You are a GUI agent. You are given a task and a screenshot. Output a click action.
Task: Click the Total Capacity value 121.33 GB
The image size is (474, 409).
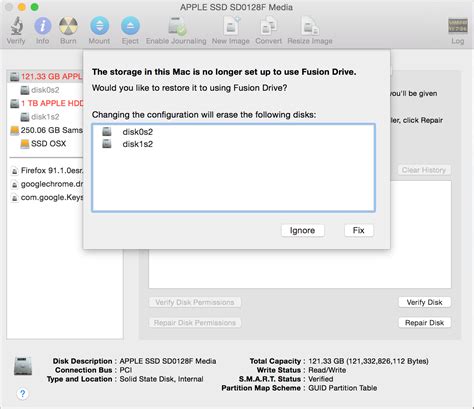coord(368,361)
